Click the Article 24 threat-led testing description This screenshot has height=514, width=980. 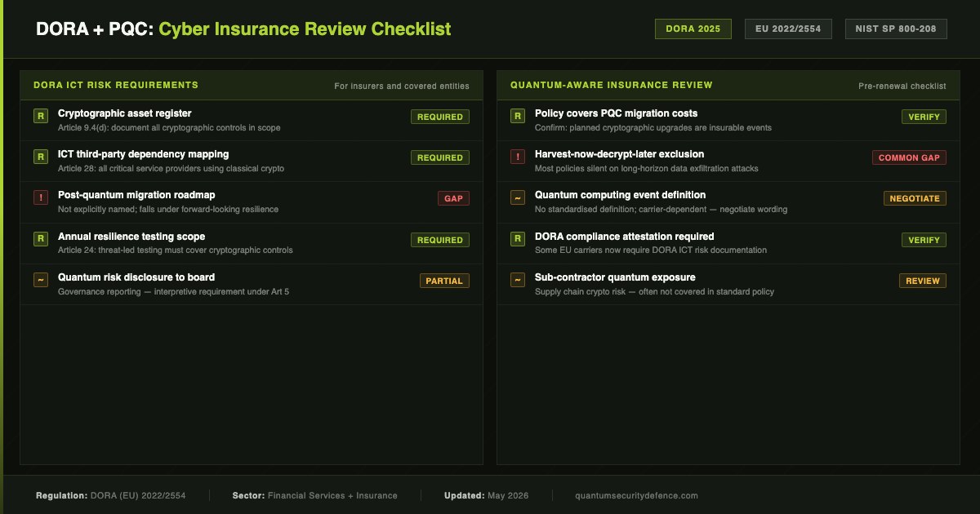[175, 250]
